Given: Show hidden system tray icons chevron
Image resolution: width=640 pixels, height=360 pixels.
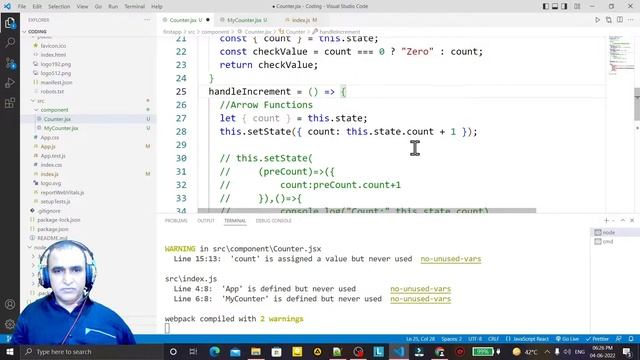Looking at the screenshot, I should [547, 351].
